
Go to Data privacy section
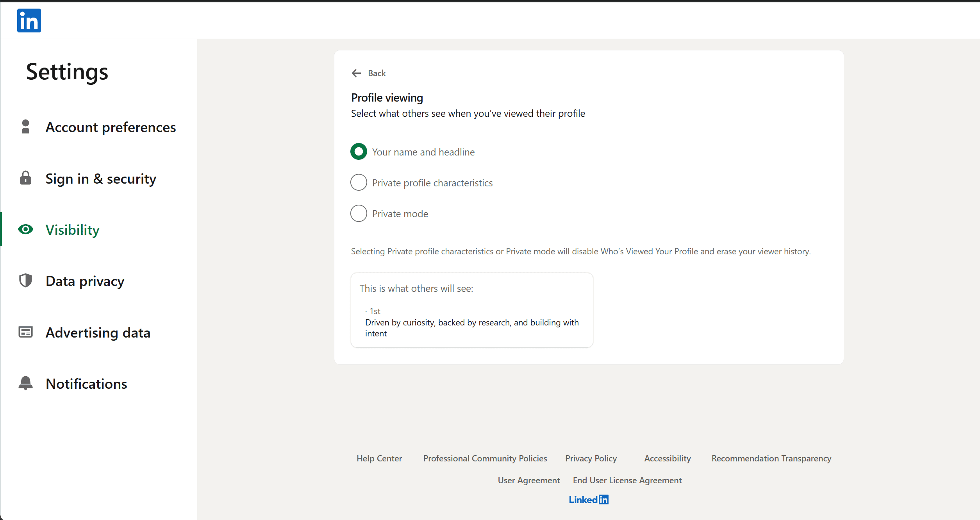pyautogui.click(x=85, y=281)
